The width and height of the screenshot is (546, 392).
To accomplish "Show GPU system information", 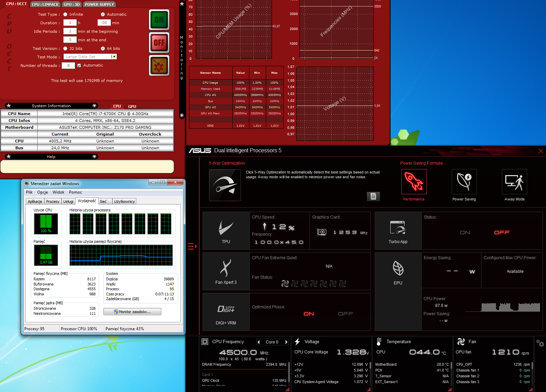I will tap(132, 107).
